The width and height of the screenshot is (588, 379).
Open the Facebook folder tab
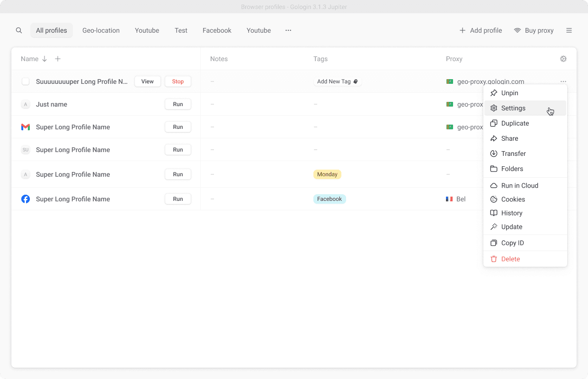click(217, 30)
